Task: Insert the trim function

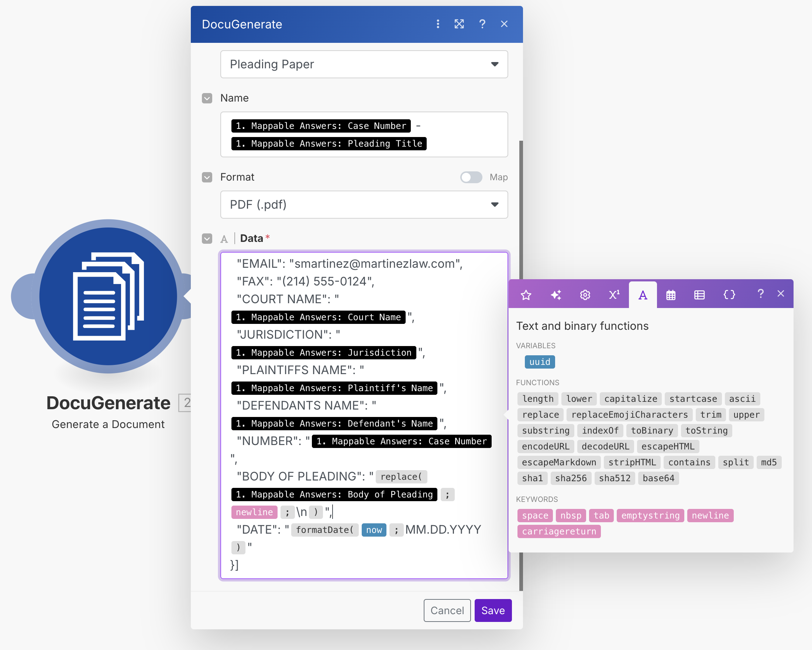Action: point(710,414)
